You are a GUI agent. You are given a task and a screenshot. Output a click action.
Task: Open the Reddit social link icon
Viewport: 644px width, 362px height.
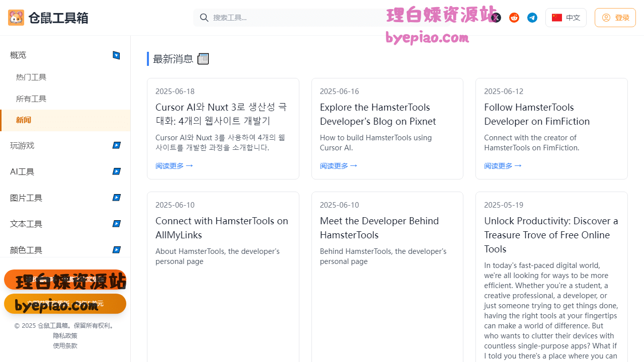pos(514,18)
